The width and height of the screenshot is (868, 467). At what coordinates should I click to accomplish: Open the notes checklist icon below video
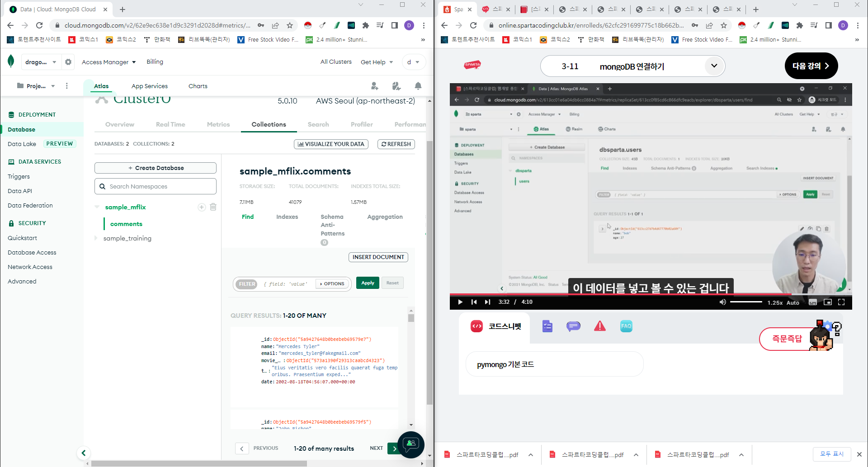[x=547, y=326]
